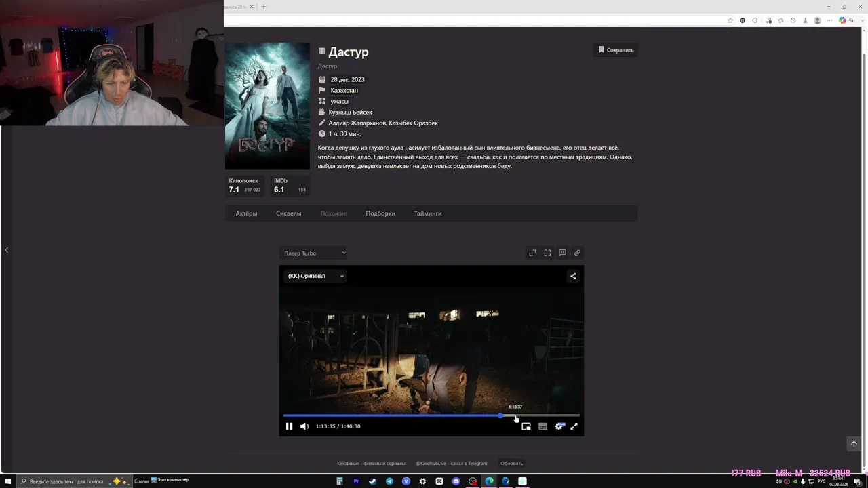Mute the video player volume

[x=304, y=426]
